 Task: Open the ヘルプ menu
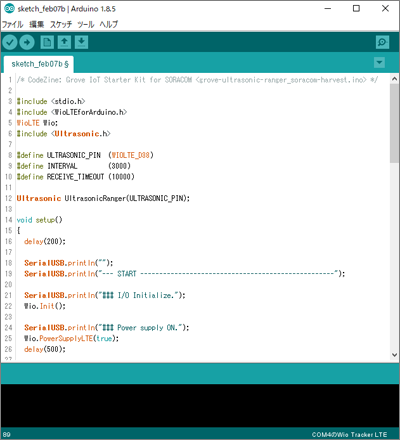click(x=109, y=24)
